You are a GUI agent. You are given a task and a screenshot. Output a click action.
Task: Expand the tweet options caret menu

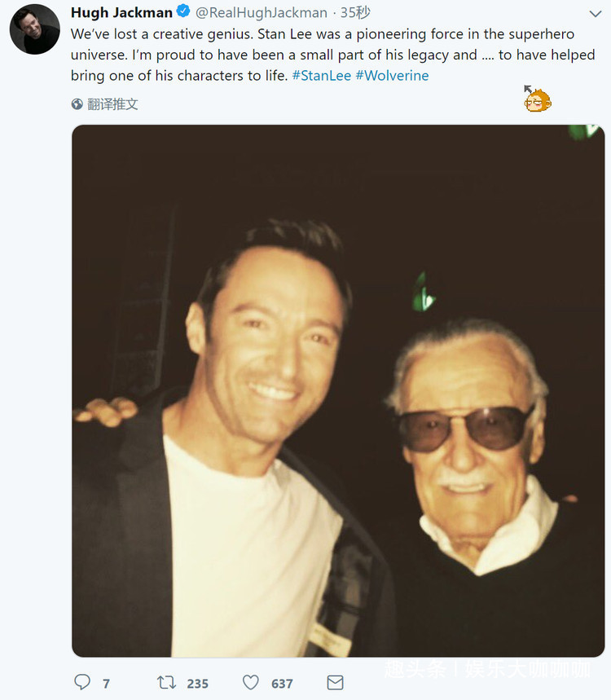point(596,14)
